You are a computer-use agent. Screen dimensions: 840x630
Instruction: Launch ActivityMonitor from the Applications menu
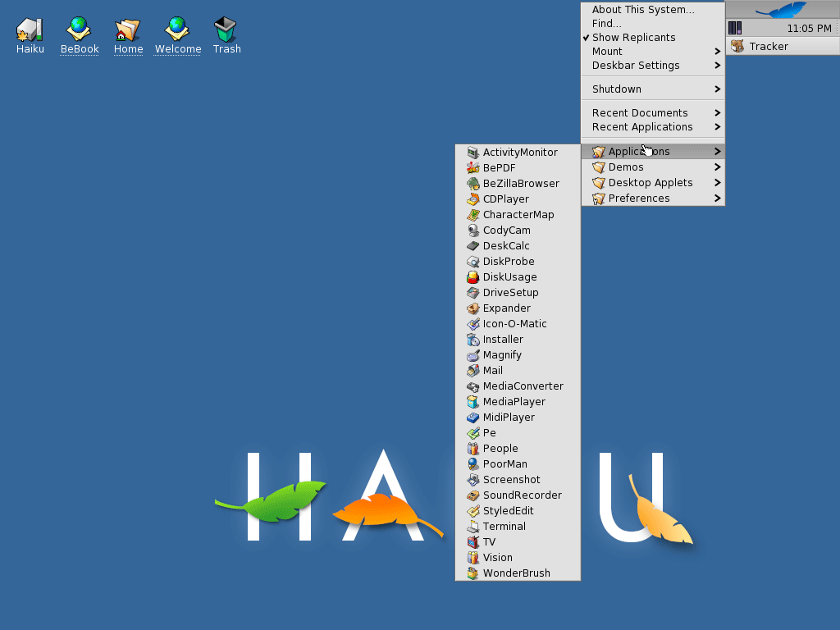(519, 153)
